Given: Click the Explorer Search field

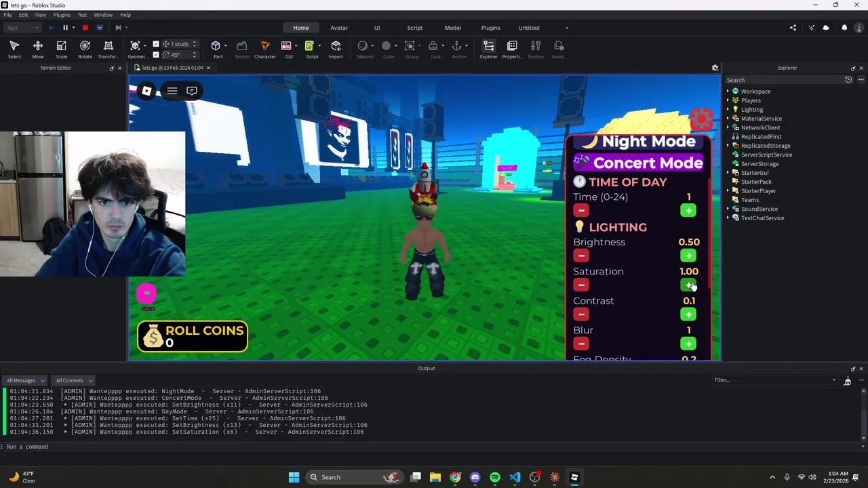Looking at the screenshot, I should (783, 80).
